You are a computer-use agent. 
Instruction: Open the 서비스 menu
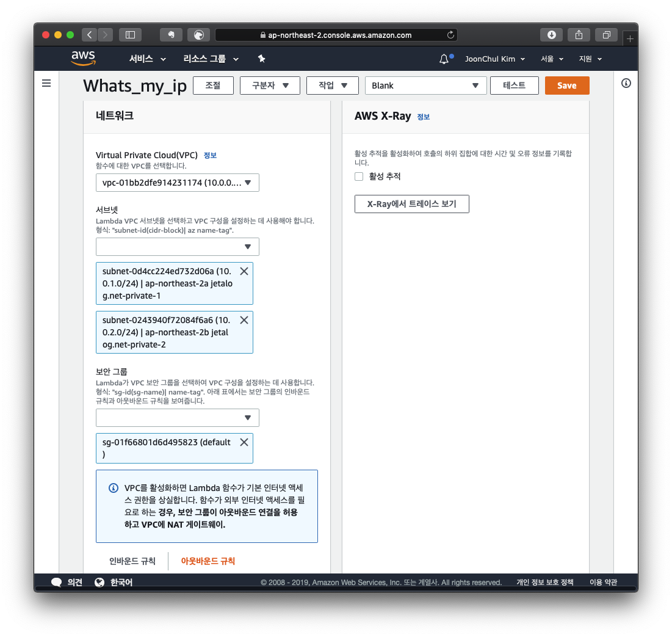tap(148, 59)
